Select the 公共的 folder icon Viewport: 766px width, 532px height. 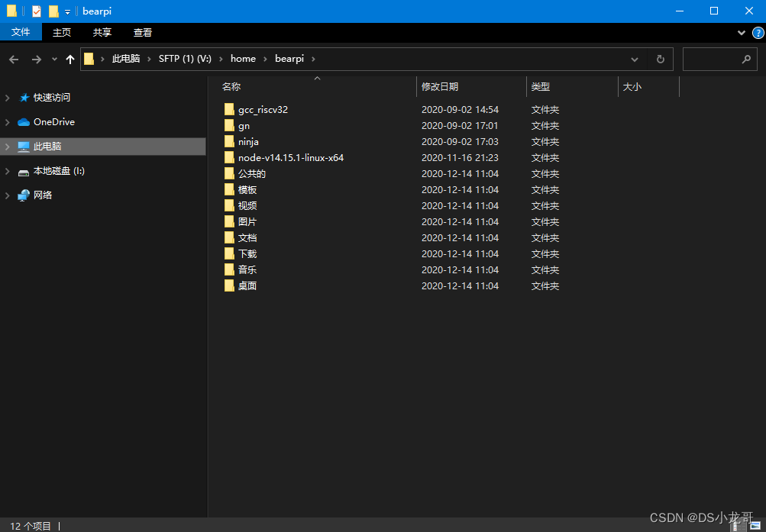pyautogui.click(x=229, y=174)
